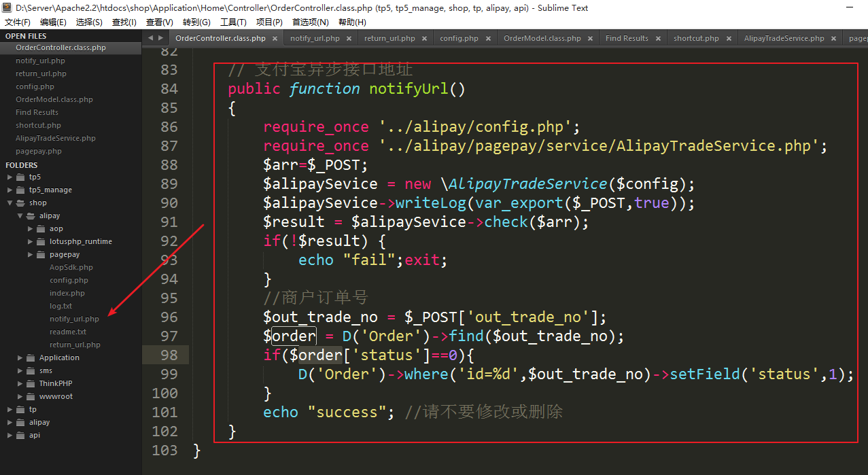Click the Sublime Text title bar icon
Screen dimensions: 868x475
pyautogui.click(x=7, y=8)
